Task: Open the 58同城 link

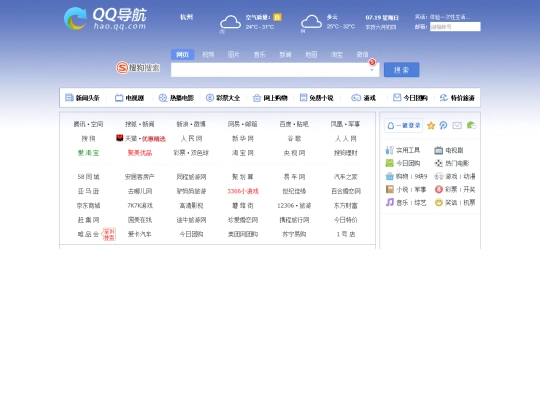Action: [88, 177]
